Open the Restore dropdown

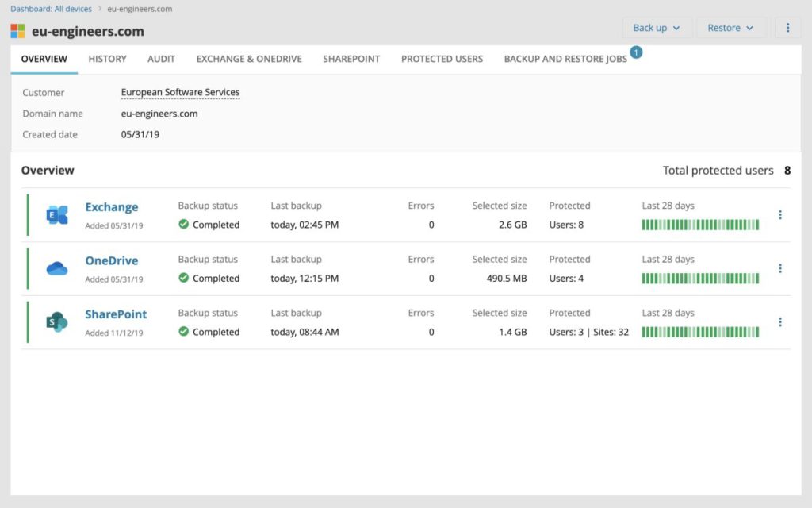point(730,27)
